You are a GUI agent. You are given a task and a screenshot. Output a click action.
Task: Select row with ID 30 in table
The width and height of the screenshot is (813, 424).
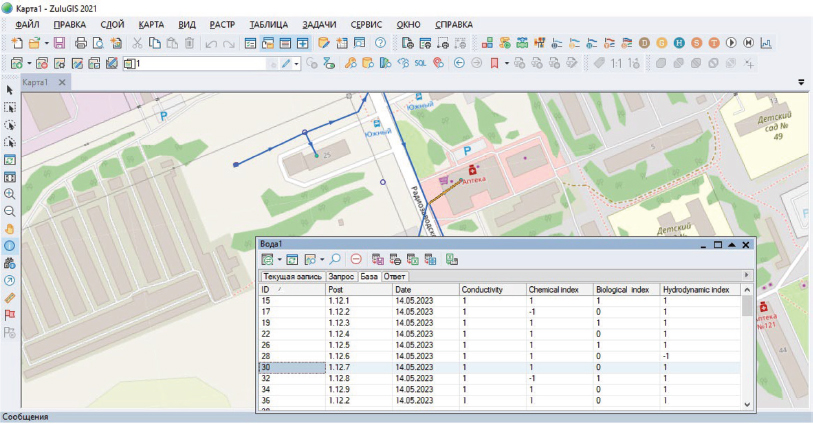(x=290, y=368)
